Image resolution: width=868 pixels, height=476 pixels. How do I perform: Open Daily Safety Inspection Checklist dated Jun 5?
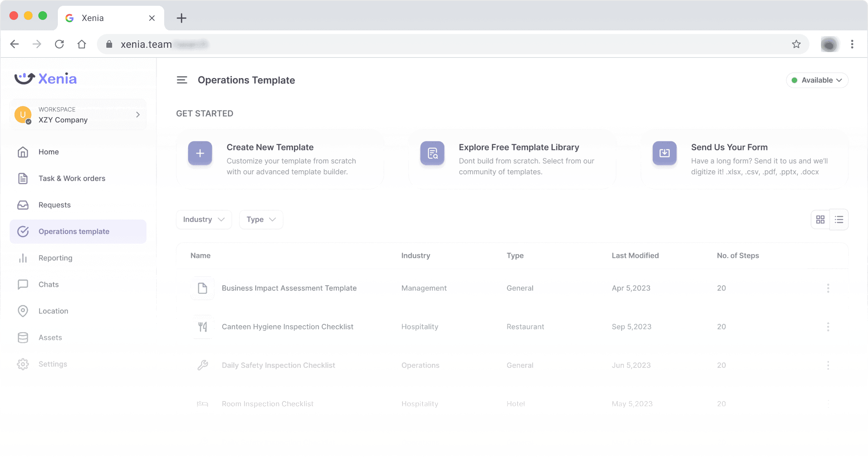click(x=278, y=365)
